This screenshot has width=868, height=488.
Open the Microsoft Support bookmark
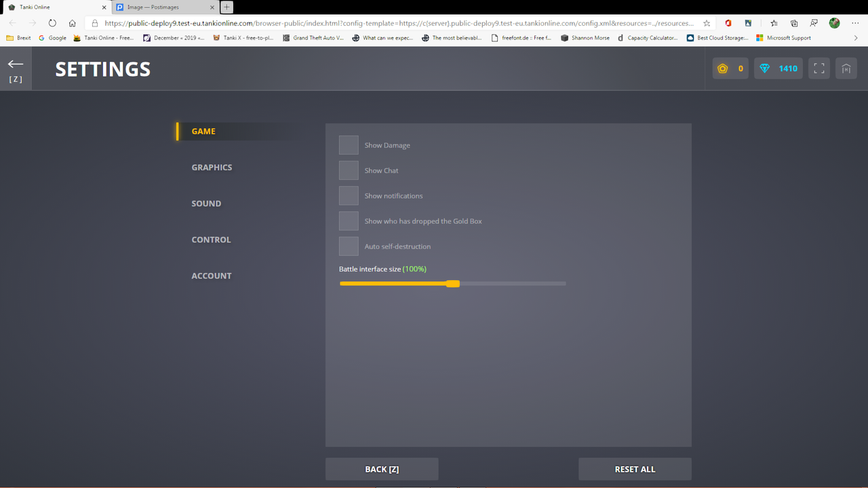783,38
